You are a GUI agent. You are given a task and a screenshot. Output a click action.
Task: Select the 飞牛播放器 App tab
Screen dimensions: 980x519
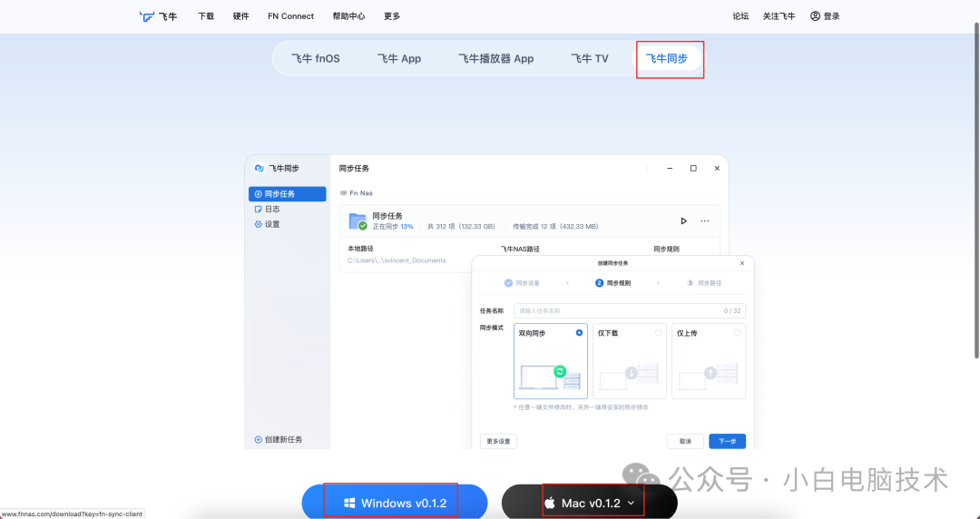[495, 59]
